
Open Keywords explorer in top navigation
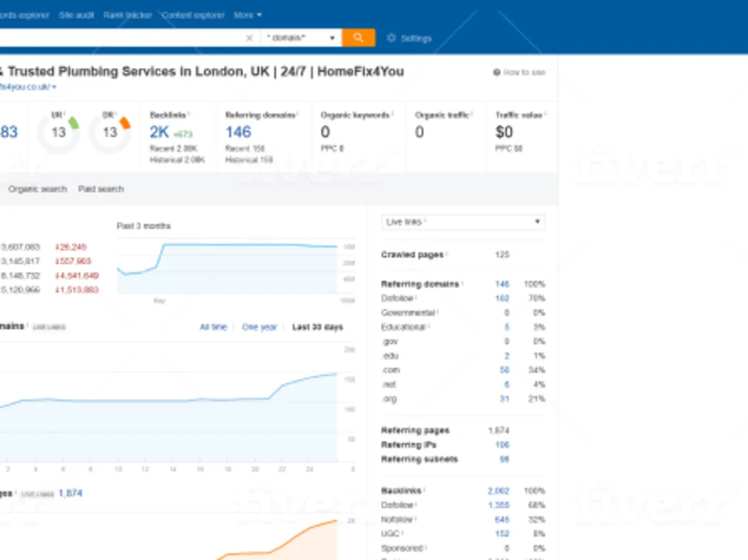pyautogui.click(x=25, y=15)
